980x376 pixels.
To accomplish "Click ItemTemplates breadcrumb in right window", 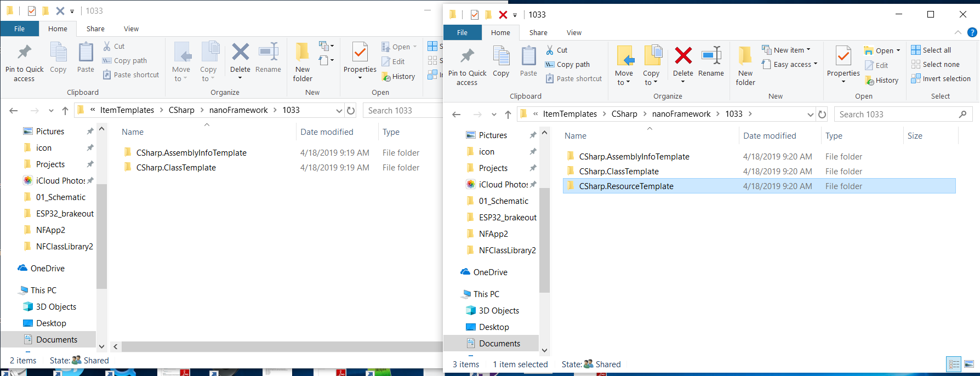I will (x=570, y=114).
